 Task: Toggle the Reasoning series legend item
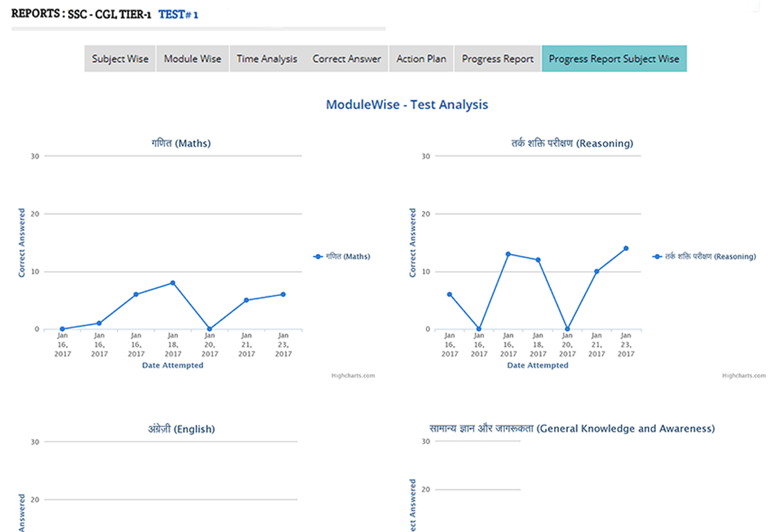click(x=705, y=257)
